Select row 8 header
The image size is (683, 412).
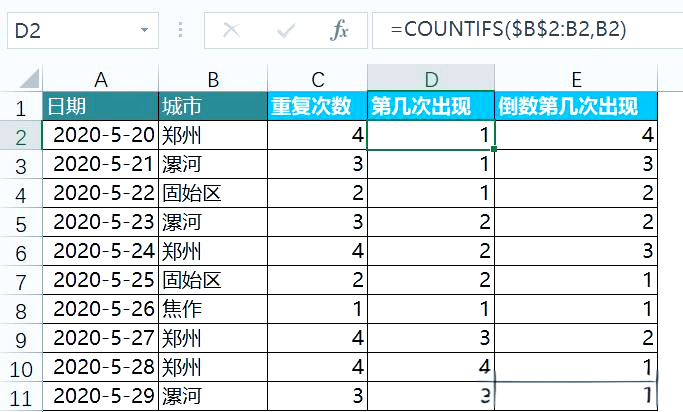point(21,310)
